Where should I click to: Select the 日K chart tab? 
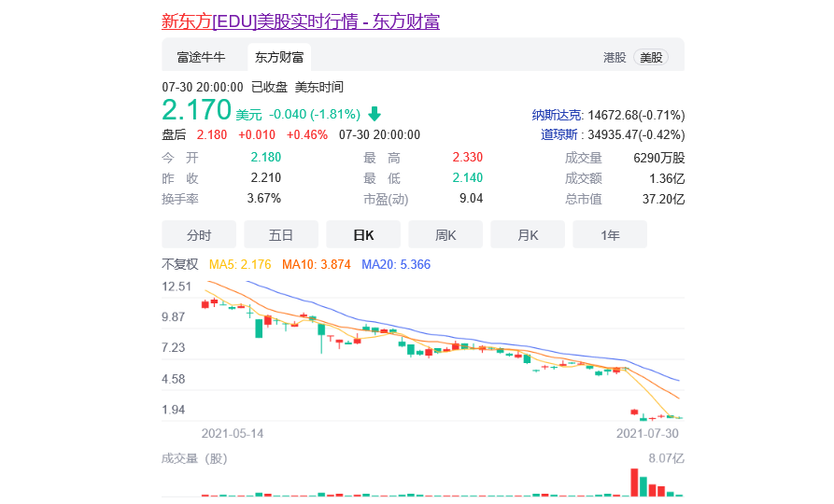coord(363,234)
